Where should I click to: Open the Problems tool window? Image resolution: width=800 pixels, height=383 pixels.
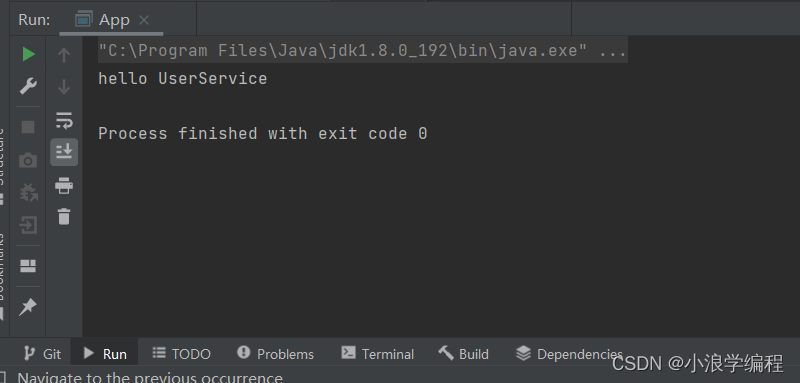[276, 353]
